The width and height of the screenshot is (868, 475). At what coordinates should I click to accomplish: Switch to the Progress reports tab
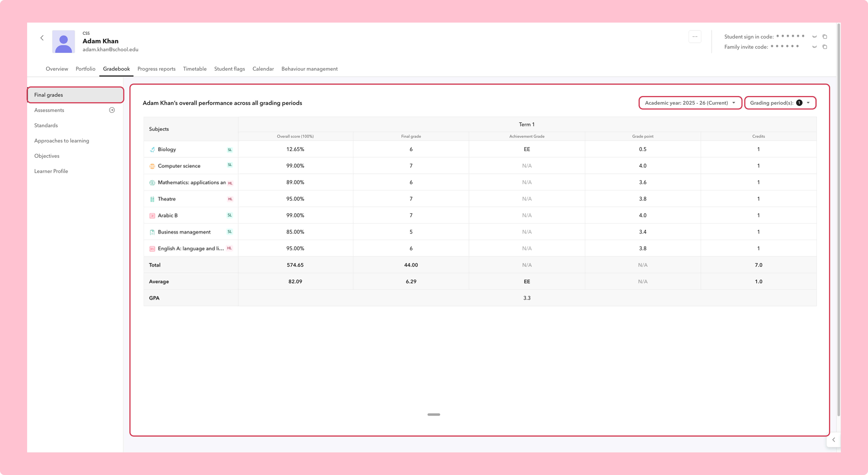[x=156, y=69]
